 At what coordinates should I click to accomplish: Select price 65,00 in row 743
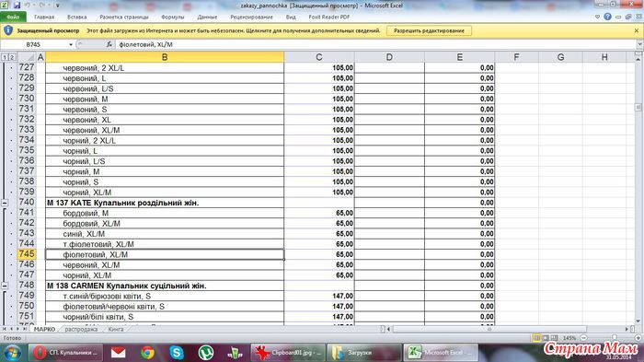[319, 234]
